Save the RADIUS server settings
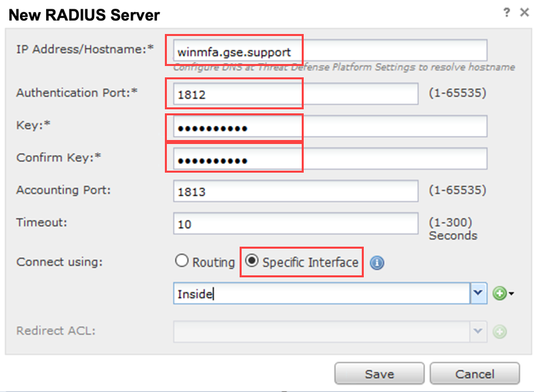The width and height of the screenshot is (534, 392). point(379,374)
